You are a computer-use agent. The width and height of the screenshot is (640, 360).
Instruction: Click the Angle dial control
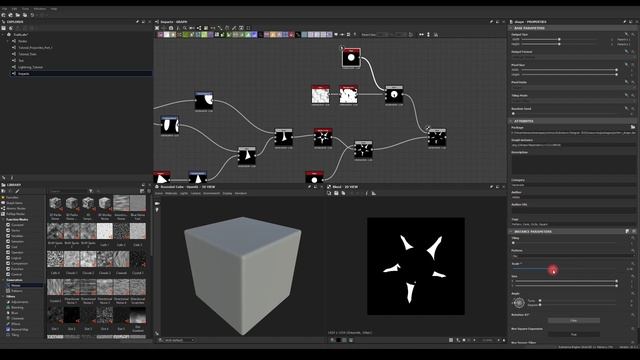519,303
